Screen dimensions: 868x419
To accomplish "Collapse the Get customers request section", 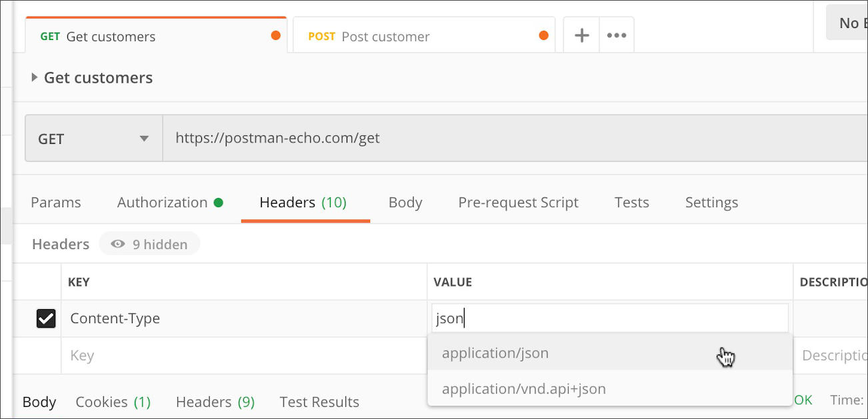I will click(35, 77).
